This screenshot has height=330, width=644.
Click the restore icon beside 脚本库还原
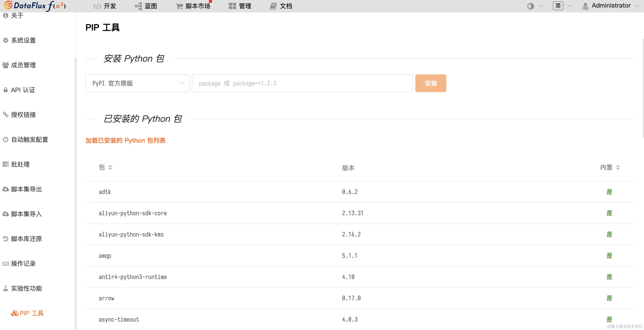[6, 239]
